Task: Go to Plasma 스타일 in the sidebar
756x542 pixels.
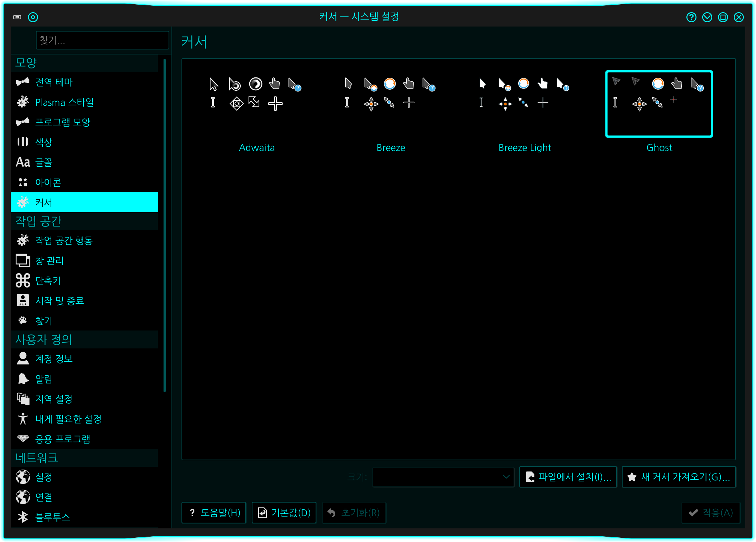Action: [65, 103]
